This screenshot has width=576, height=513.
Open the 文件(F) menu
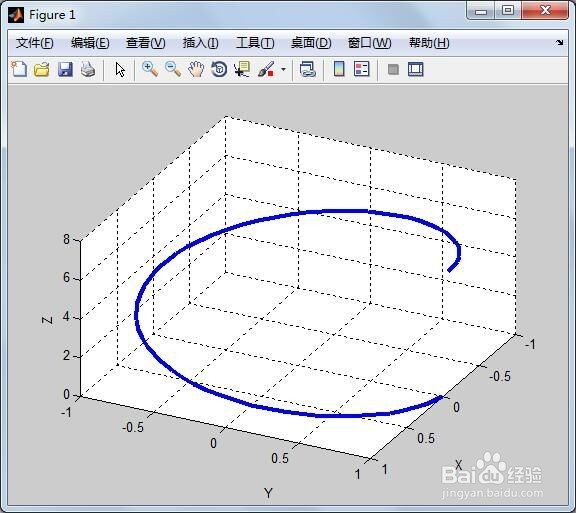coord(35,43)
